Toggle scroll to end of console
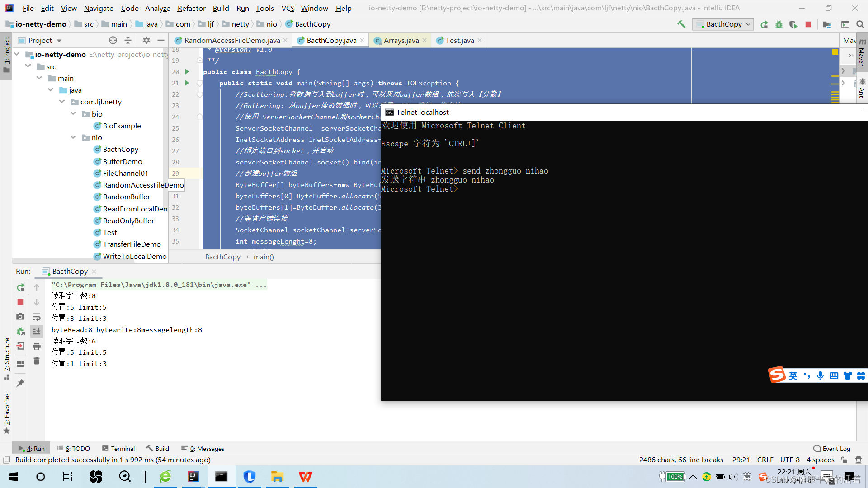Viewport: 868px width, 488px height. pyautogui.click(x=37, y=331)
